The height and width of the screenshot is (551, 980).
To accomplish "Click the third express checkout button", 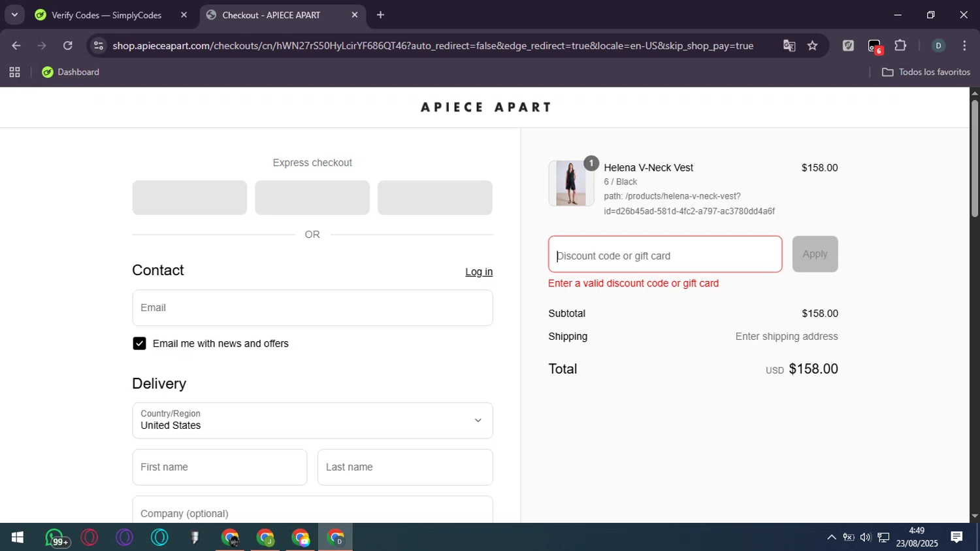I will (435, 197).
